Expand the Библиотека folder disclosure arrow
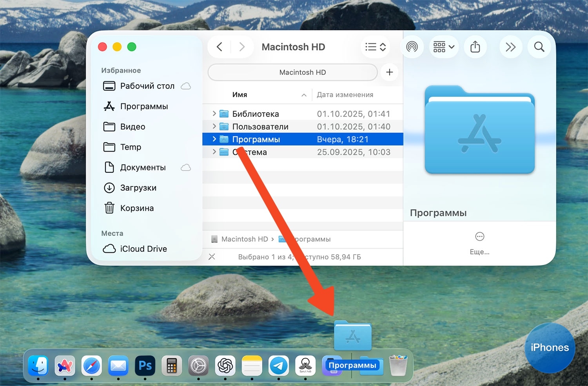The height and width of the screenshot is (386, 588). point(214,114)
